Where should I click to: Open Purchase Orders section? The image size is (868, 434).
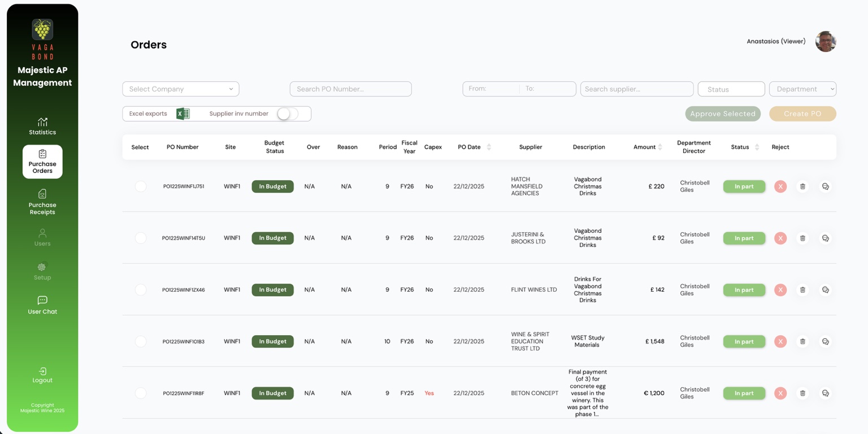[42, 162]
